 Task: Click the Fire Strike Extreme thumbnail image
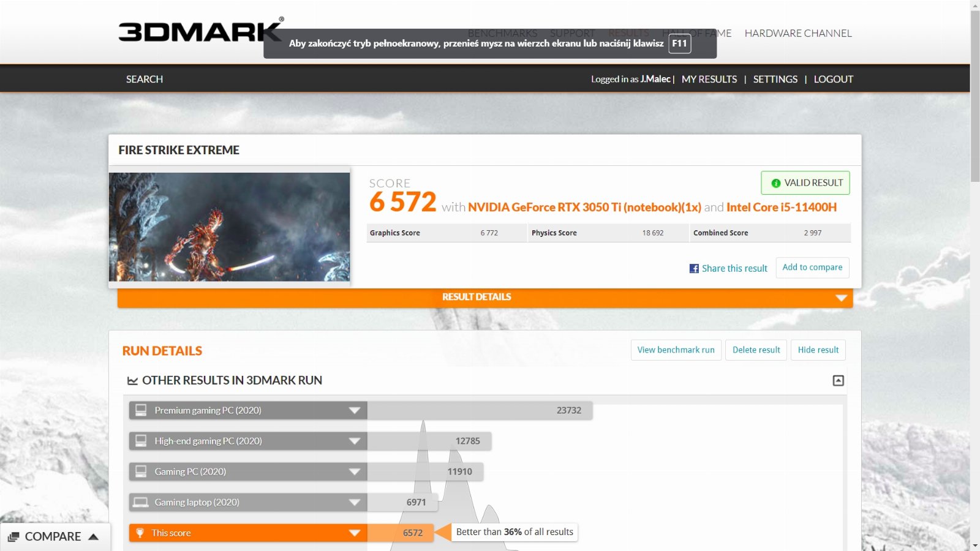point(230,227)
